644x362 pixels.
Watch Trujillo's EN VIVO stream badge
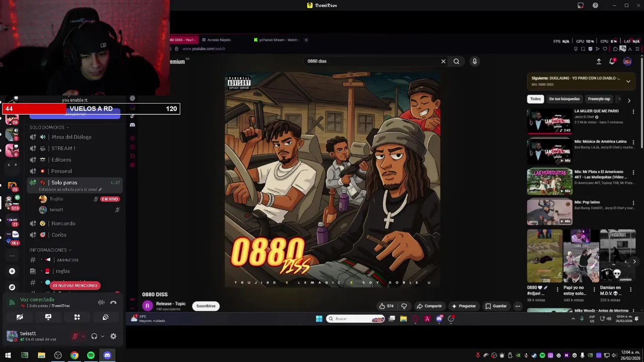[110, 199]
